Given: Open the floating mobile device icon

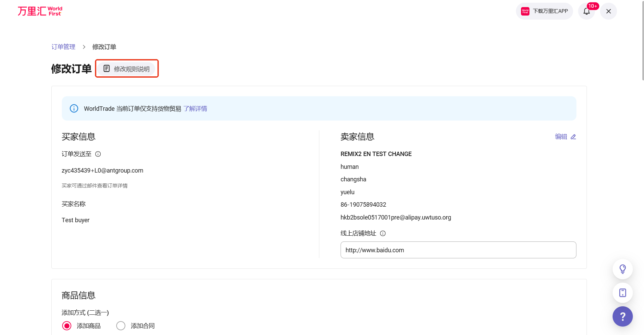Looking at the screenshot, I should [622, 293].
